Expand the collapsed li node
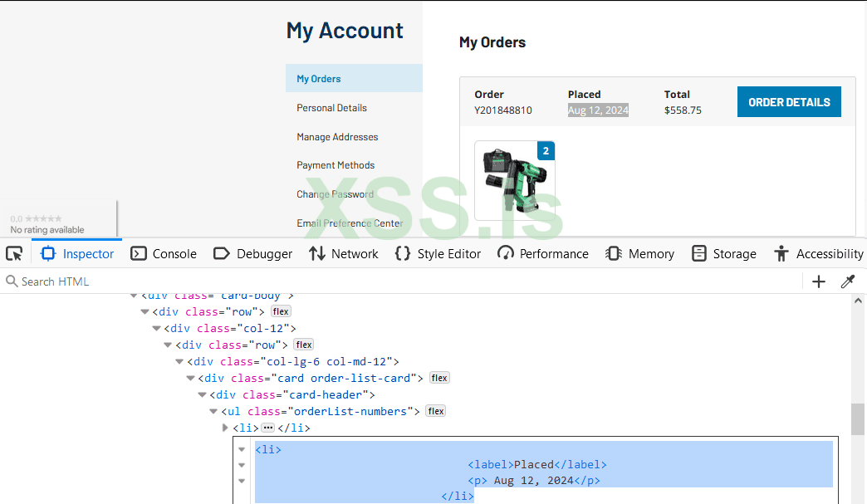Viewport: 867px width, 504px height. (x=225, y=428)
